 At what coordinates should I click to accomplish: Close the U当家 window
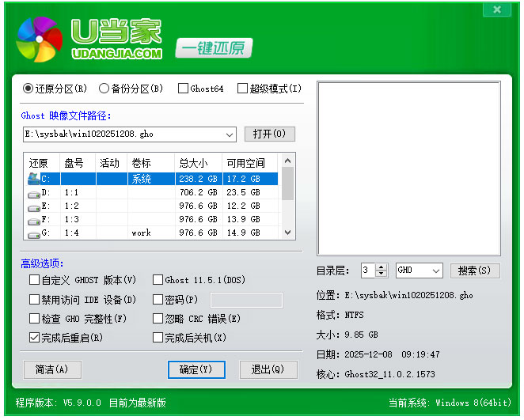point(497,9)
